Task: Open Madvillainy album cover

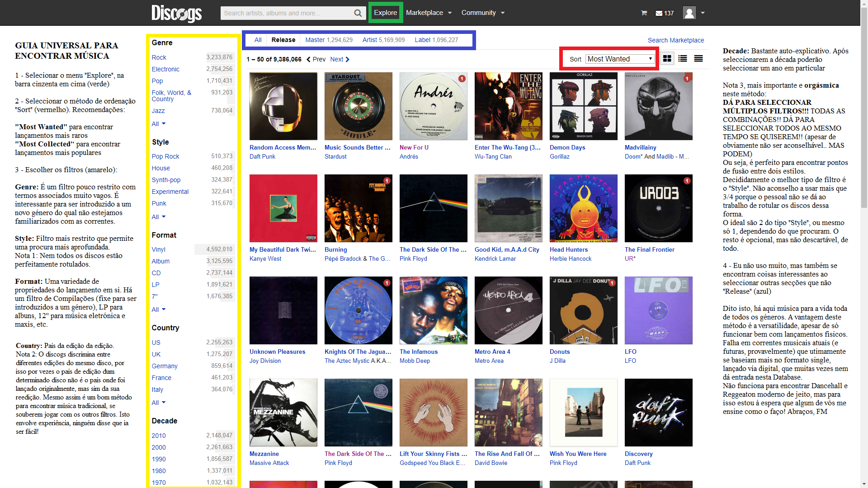Action: (x=659, y=106)
